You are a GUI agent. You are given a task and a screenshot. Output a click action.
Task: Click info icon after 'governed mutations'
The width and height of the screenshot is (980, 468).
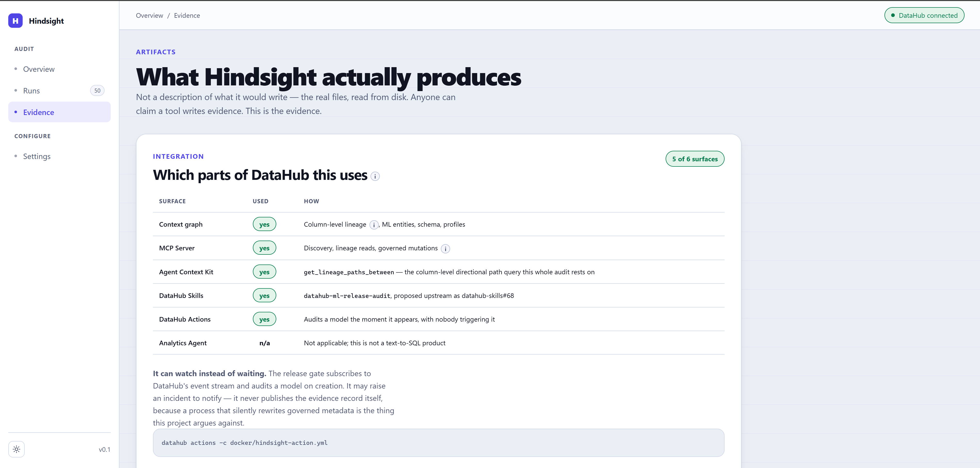click(445, 249)
